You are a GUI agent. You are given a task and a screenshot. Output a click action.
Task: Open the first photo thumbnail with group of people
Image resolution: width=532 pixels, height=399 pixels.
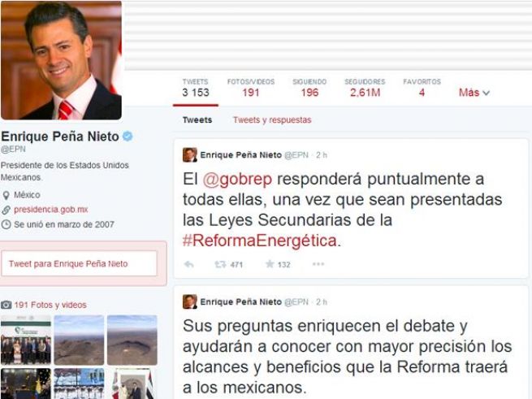(x=26, y=340)
